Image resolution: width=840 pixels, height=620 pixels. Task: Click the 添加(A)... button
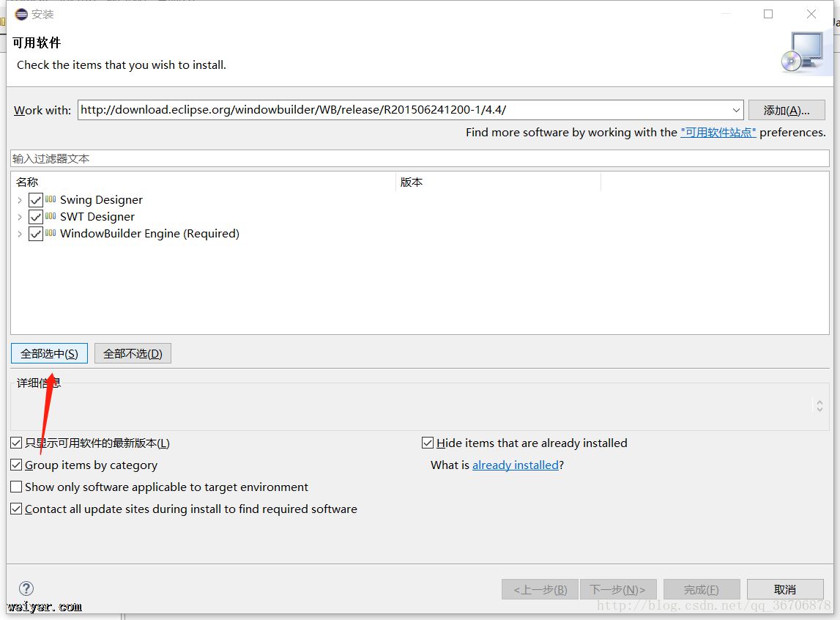point(787,111)
